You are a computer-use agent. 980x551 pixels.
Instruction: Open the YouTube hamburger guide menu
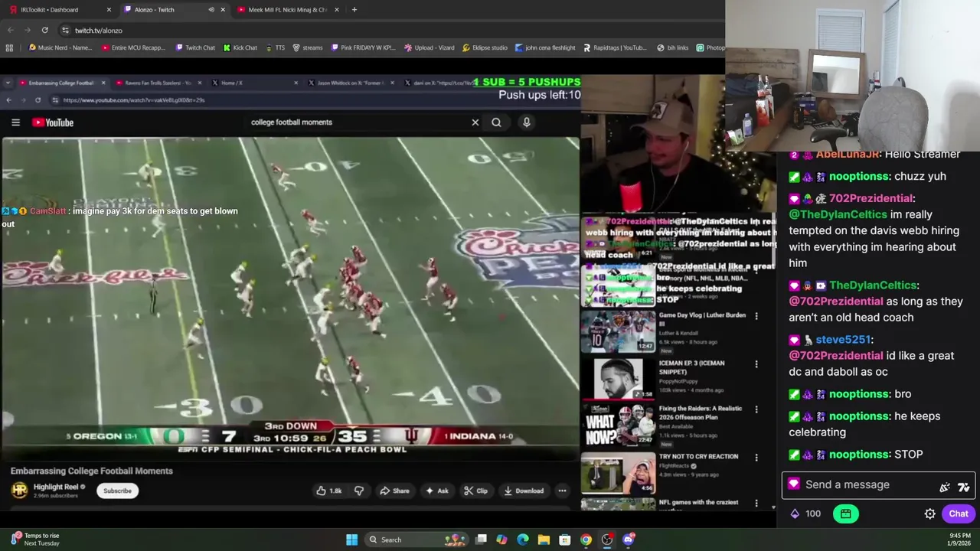15,122
